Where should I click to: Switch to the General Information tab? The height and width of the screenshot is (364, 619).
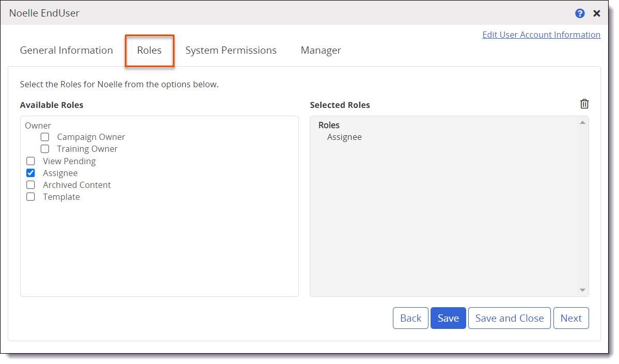click(66, 50)
